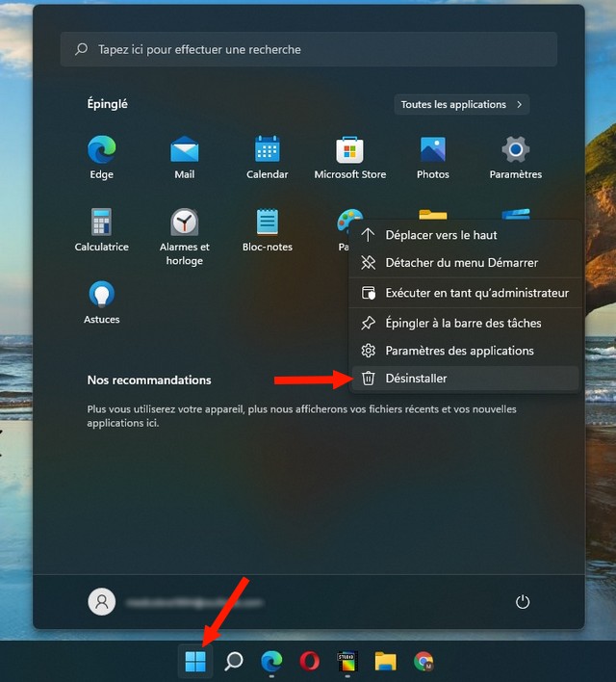
Task: Launch Alarmes et horloge
Action: [185, 237]
